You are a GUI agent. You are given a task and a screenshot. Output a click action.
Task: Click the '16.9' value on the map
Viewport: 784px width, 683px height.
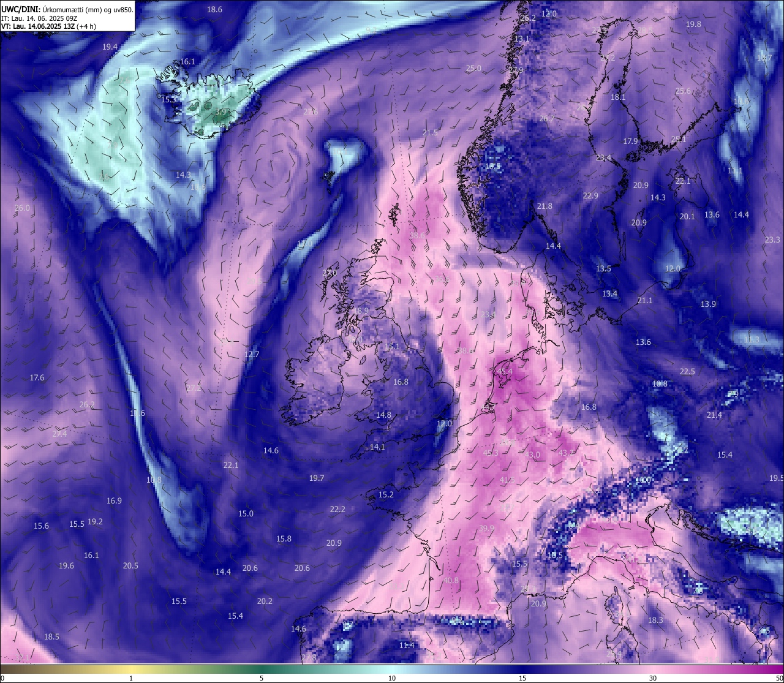114,501
